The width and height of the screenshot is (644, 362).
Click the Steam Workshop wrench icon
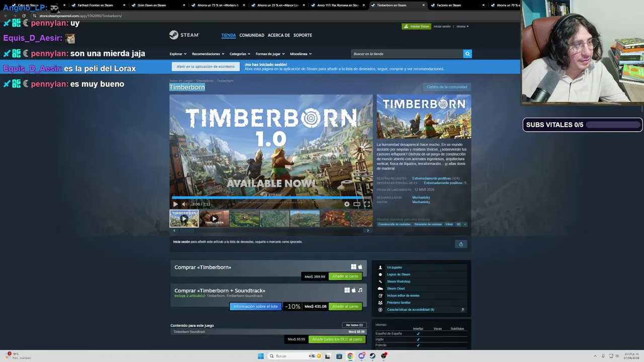[380, 282]
